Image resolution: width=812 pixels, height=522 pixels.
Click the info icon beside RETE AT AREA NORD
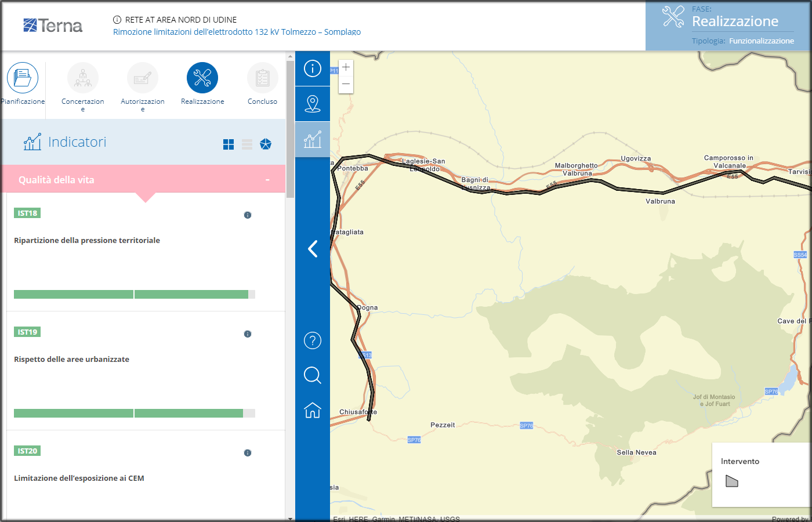pyautogui.click(x=117, y=20)
